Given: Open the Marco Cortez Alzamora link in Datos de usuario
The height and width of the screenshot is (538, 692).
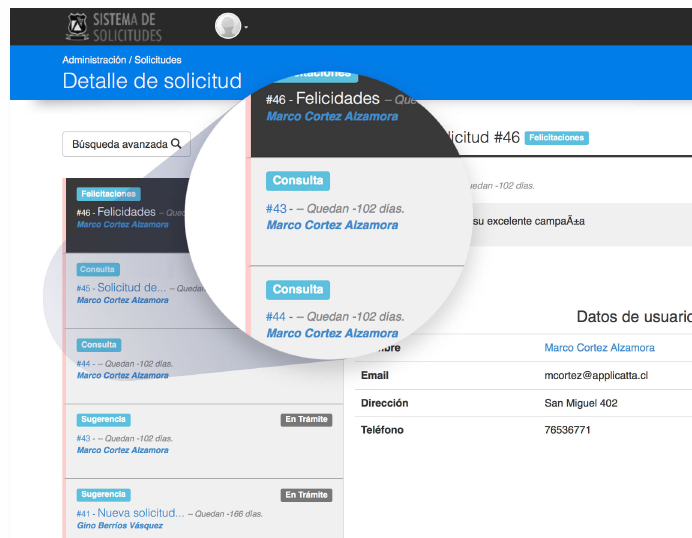Looking at the screenshot, I should pyautogui.click(x=599, y=348).
